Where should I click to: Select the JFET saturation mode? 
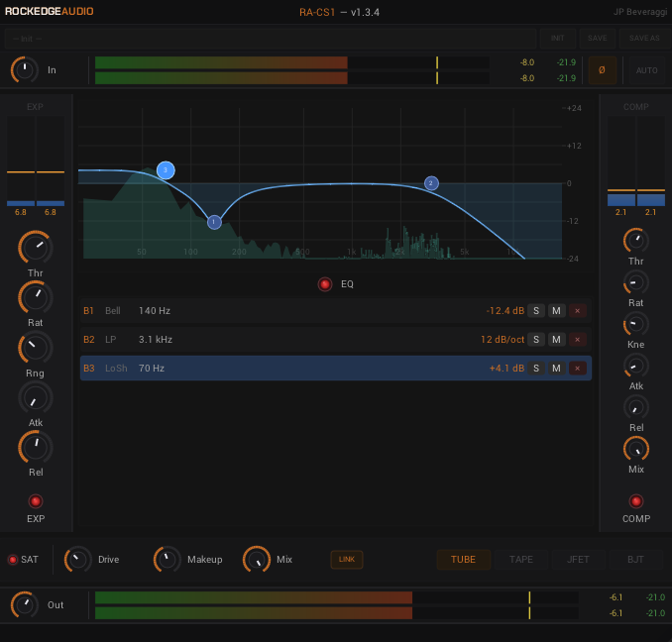click(x=578, y=560)
